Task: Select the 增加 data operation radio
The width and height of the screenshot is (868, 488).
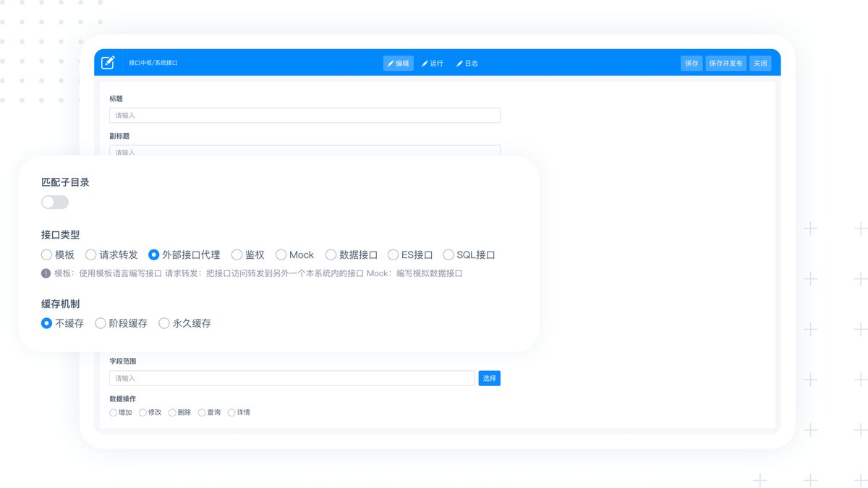Action: 121,413
